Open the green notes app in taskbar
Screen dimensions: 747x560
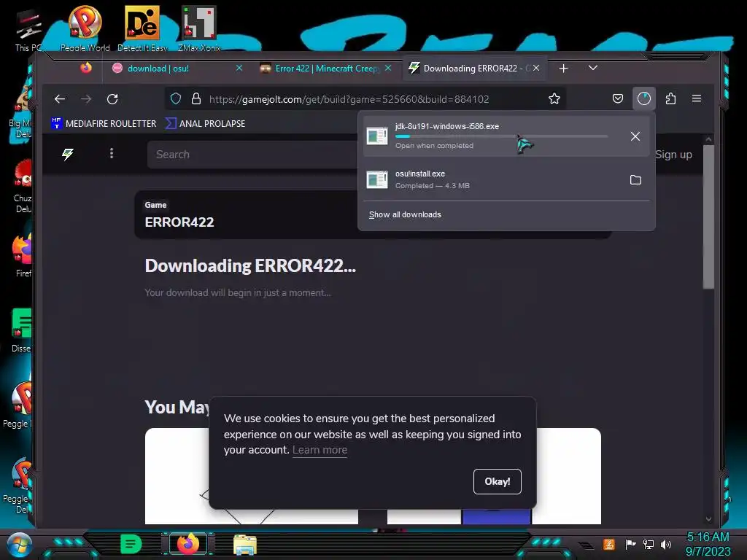tap(131, 544)
